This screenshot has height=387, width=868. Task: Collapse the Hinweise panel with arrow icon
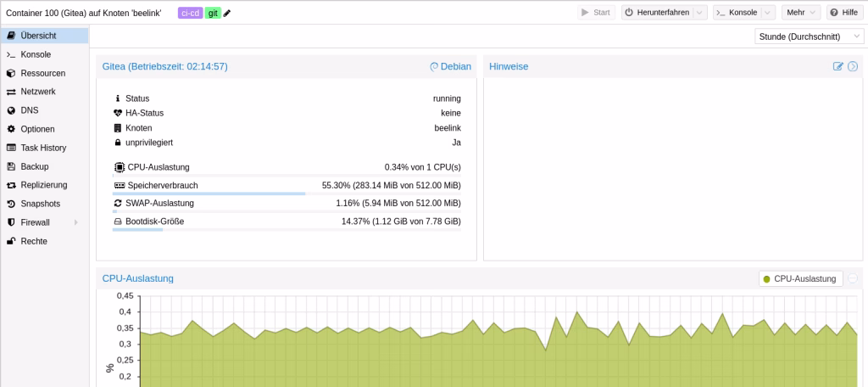tap(853, 66)
